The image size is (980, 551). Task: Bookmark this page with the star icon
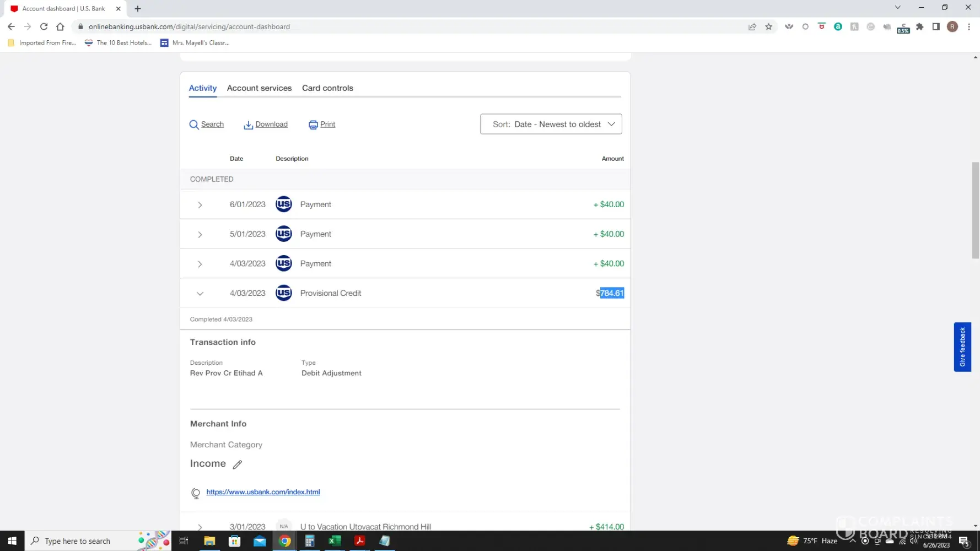[x=768, y=26]
